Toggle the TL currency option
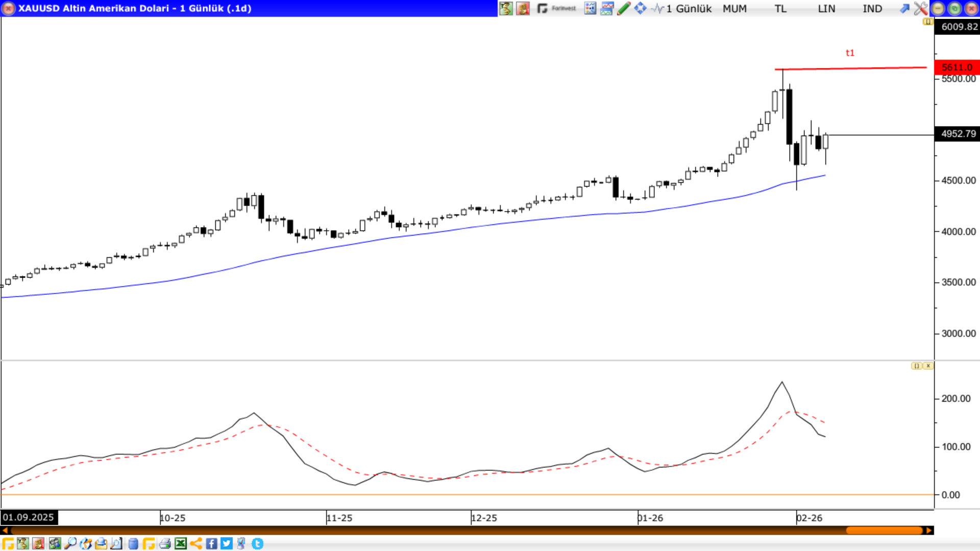980x551 pixels. point(780,9)
